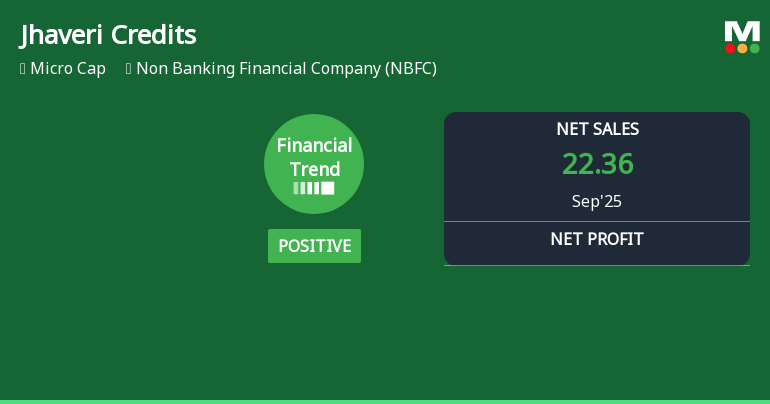Select the POSITIVE badge
Viewport: 770px width, 404px height.
[x=314, y=246]
